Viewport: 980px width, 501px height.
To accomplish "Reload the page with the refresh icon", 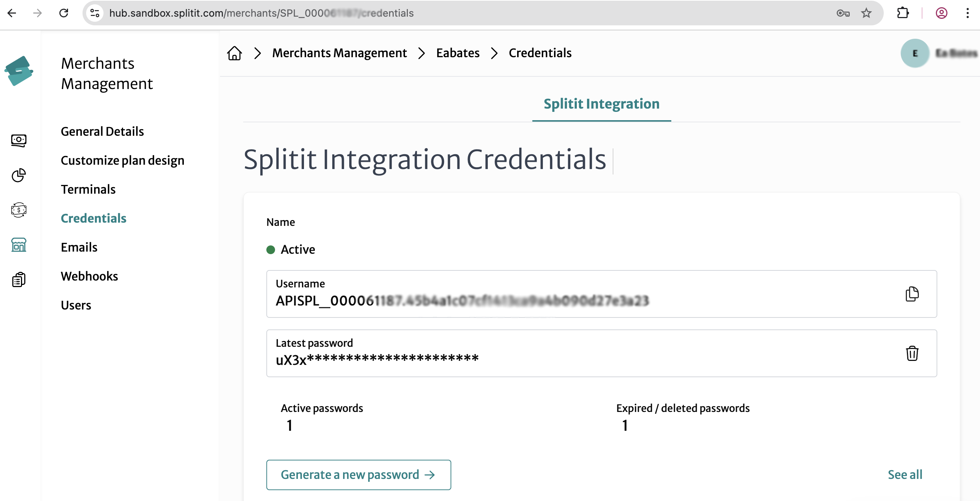I will [x=64, y=13].
